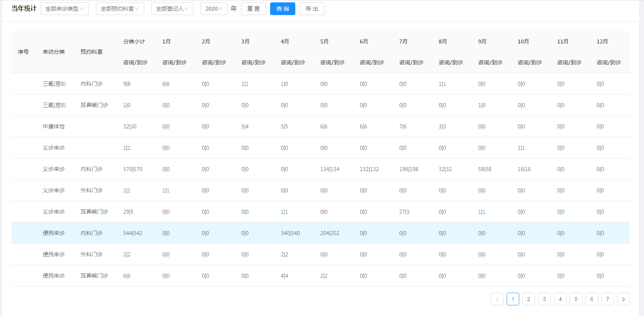Click the 8月 column header
The width and height of the screenshot is (644, 316).
443,41
